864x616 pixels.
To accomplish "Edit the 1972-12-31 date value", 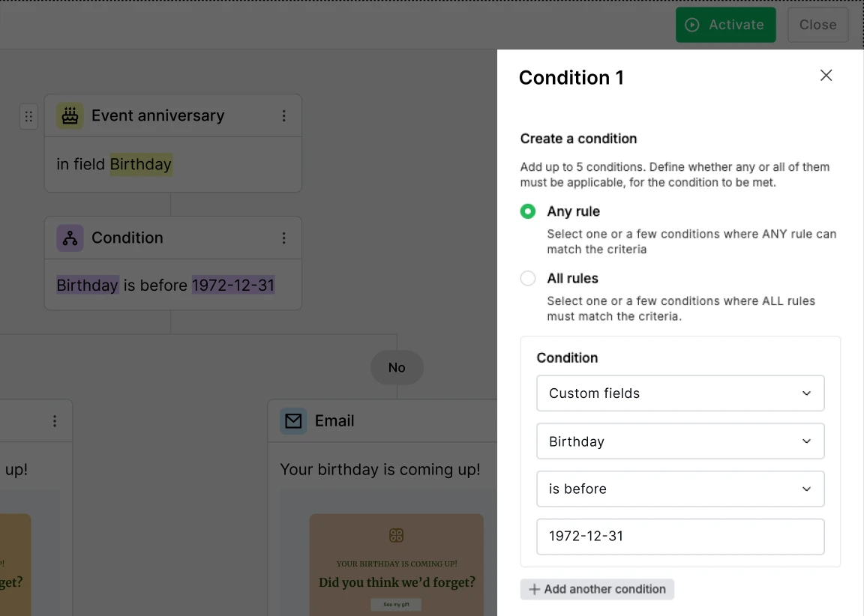I will [x=679, y=537].
